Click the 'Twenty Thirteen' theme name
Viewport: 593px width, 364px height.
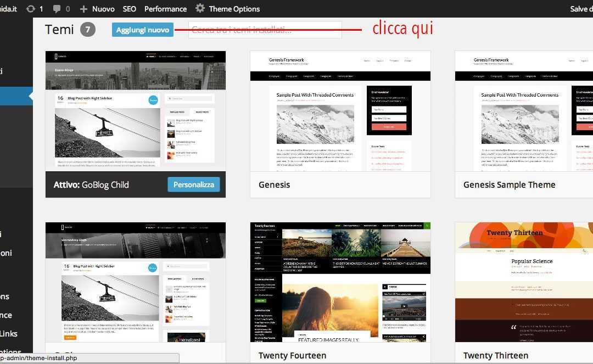(496, 356)
